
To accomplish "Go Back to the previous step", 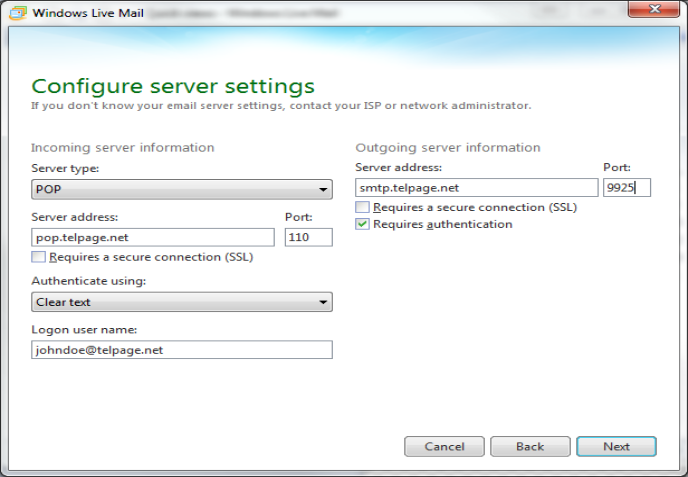I will coord(530,446).
